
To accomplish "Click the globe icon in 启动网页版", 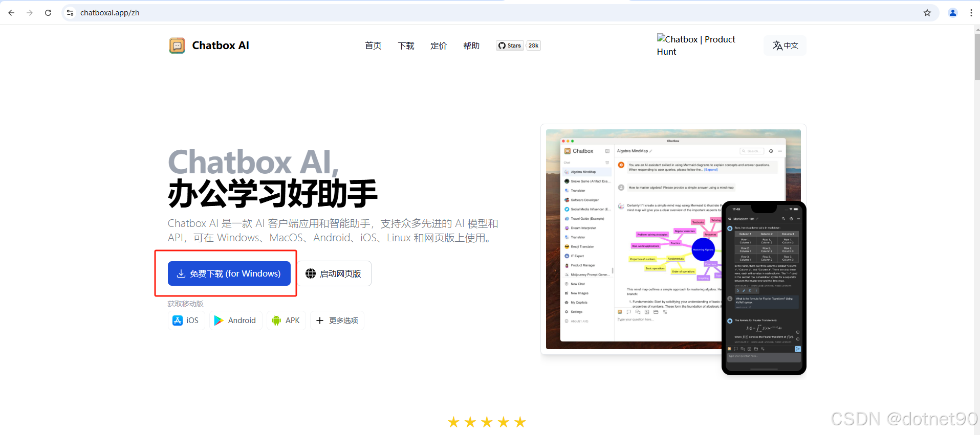I will click(x=311, y=273).
